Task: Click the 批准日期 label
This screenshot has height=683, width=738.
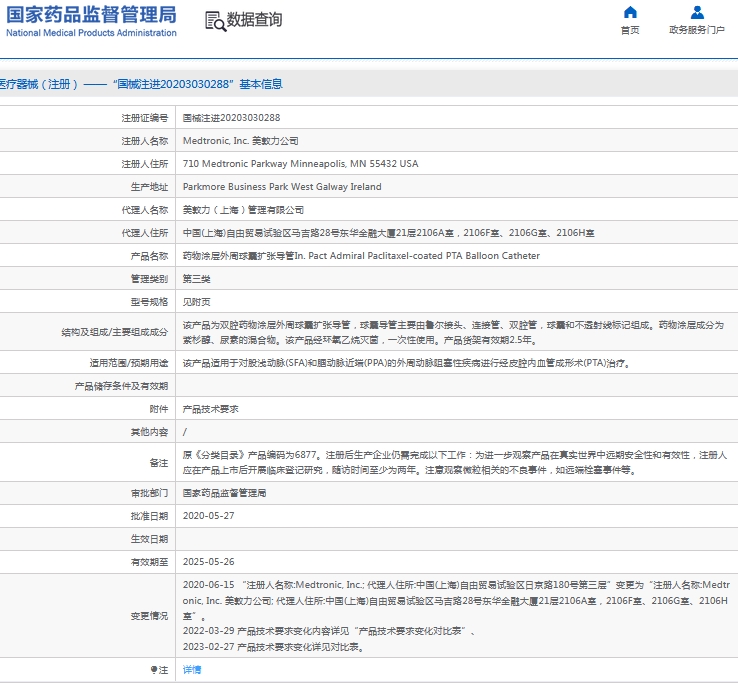Action: point(149,516)
